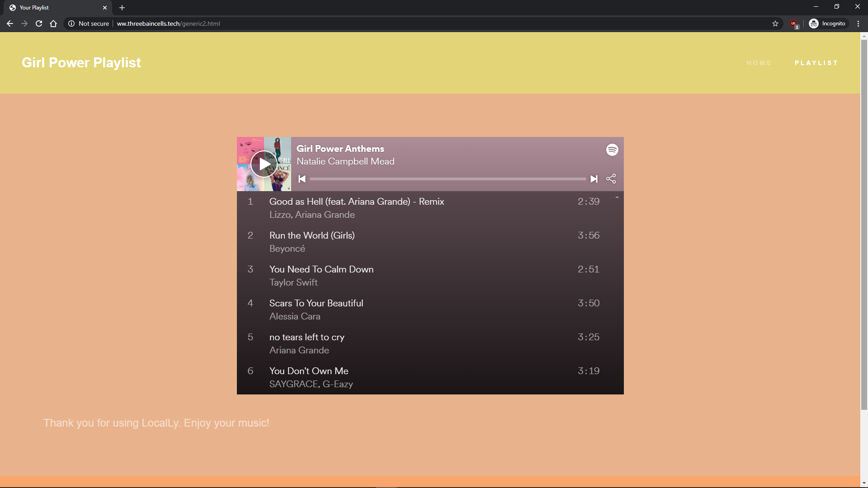Open the Chrome three-dot menu
868x488 pixels.
pyautogui.click(x=858, y=23)
